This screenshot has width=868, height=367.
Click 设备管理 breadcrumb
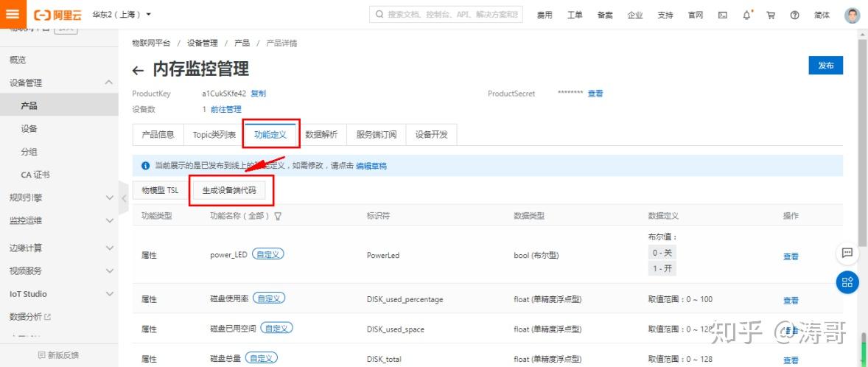click(202, 43)
